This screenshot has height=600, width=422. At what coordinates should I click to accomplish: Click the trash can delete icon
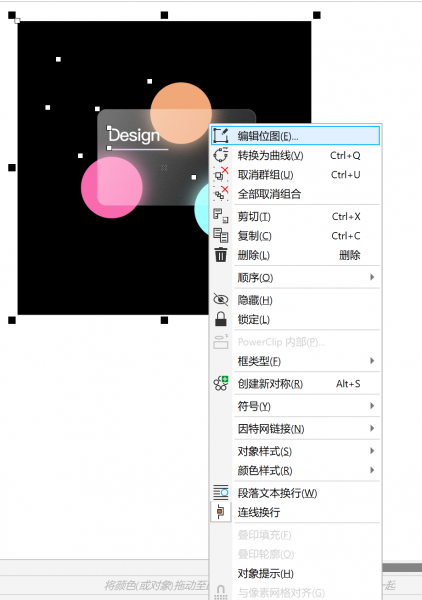point(221,254)
